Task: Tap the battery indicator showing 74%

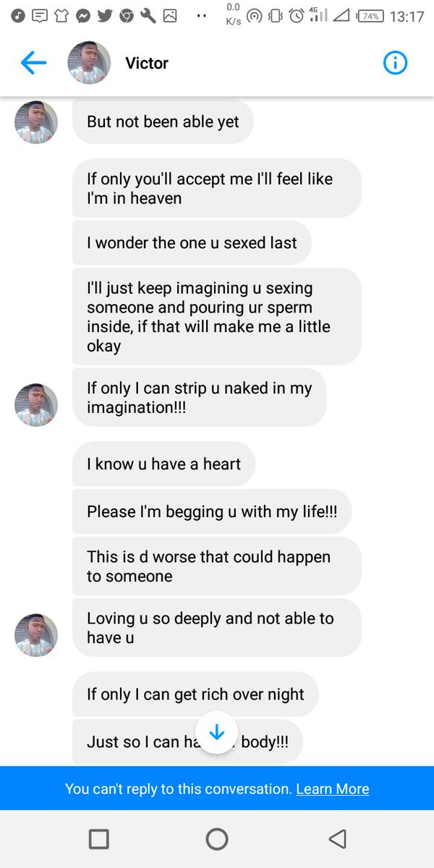Action: point(370,16)
